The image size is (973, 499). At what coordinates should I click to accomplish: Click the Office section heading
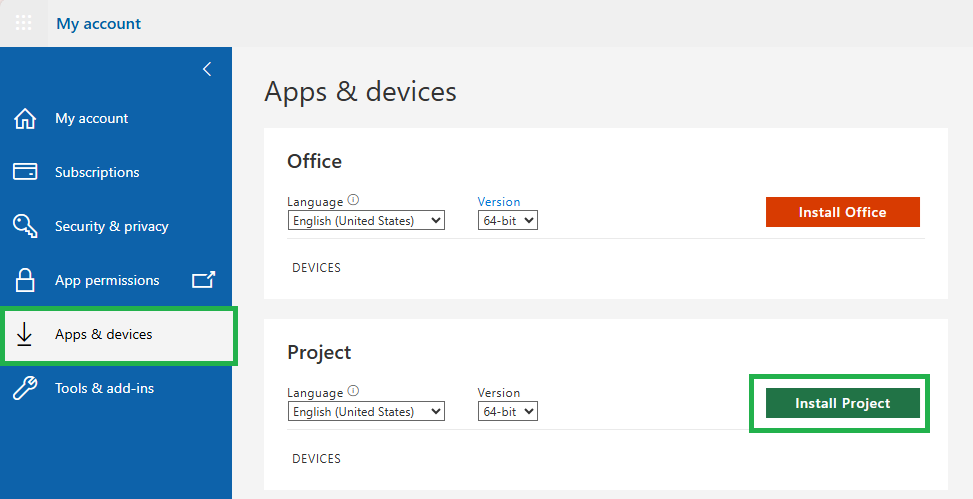click(315, 161)
